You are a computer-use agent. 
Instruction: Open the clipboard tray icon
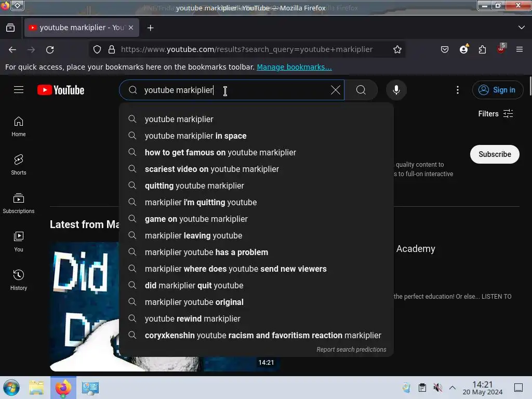click(x=422, y=388)
